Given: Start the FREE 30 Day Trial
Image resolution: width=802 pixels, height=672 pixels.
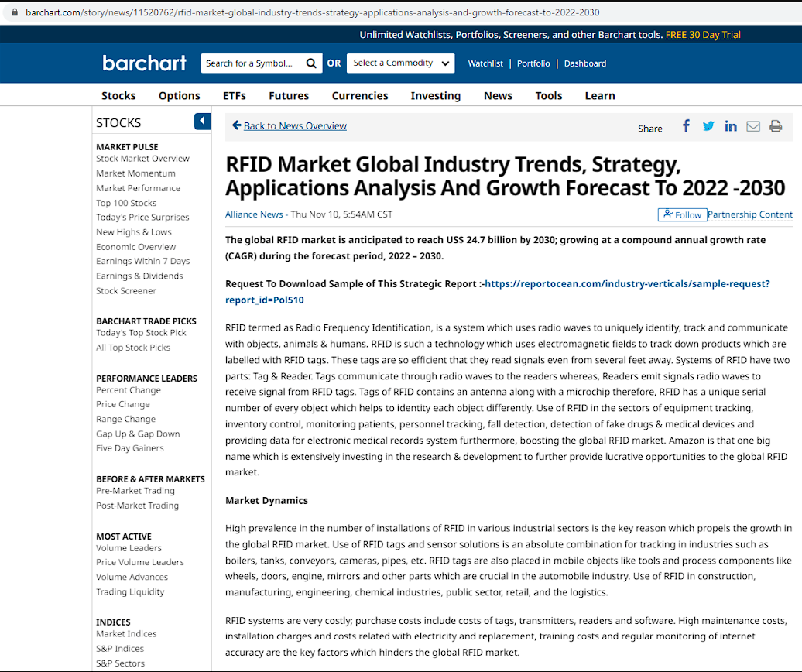Looking at the screenshot, I should point(703,35).
